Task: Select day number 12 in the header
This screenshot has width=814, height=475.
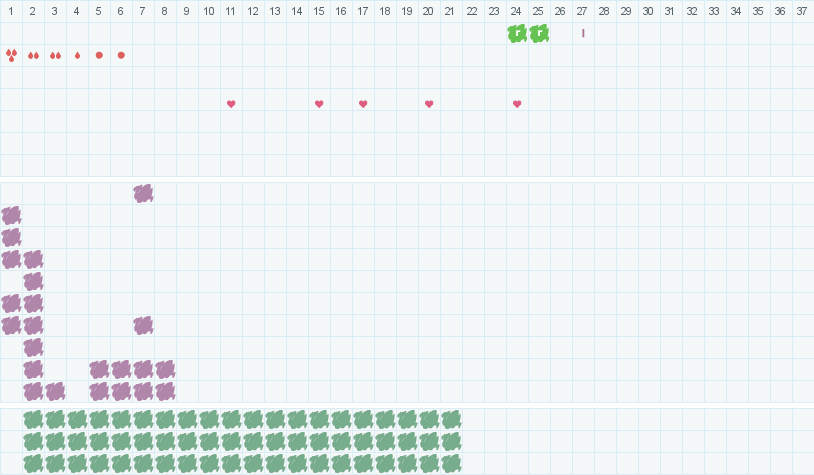Action: pos(253,11)
